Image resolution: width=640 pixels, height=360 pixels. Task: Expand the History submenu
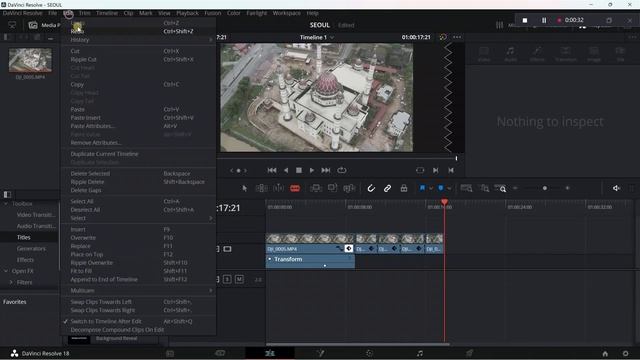click(139, 40)
